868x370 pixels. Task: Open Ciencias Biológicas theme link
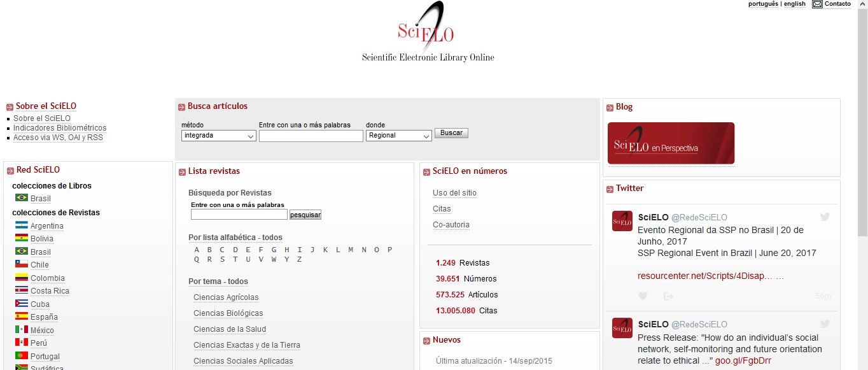click(228, 313)
